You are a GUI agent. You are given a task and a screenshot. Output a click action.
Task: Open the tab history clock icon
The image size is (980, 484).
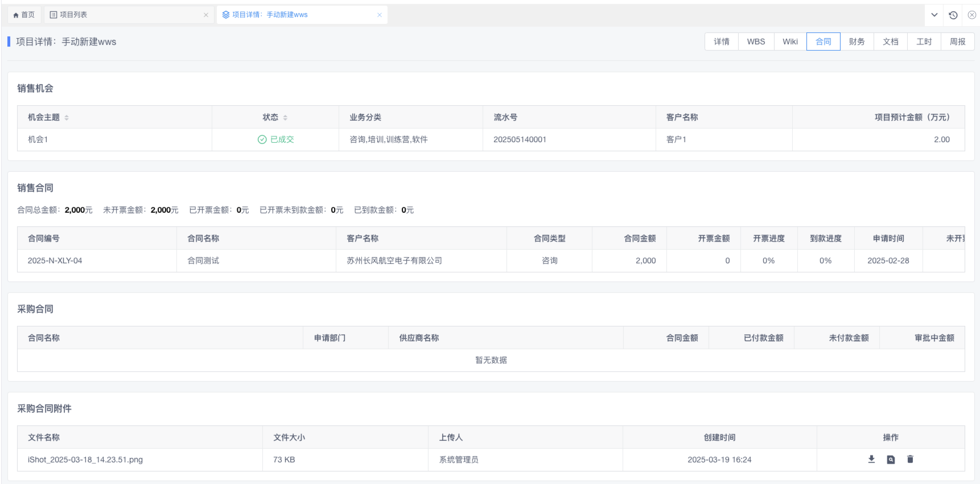(x=953, y=15)
